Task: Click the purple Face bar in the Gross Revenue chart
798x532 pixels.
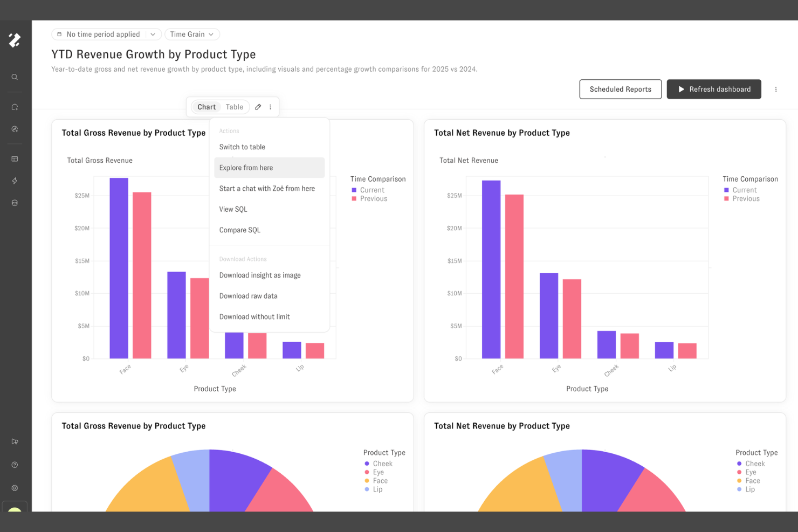Action: pos(119,268)
